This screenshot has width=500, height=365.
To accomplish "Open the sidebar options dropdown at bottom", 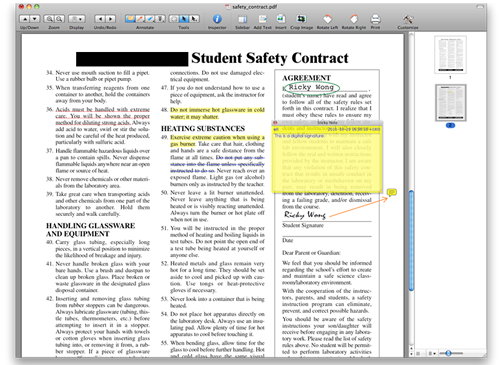I will (432, 353).
